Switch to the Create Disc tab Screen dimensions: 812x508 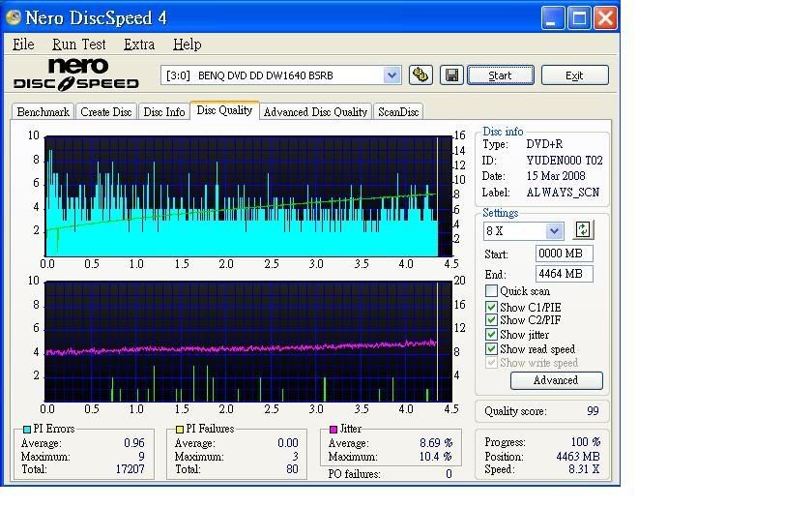point(106,112)
